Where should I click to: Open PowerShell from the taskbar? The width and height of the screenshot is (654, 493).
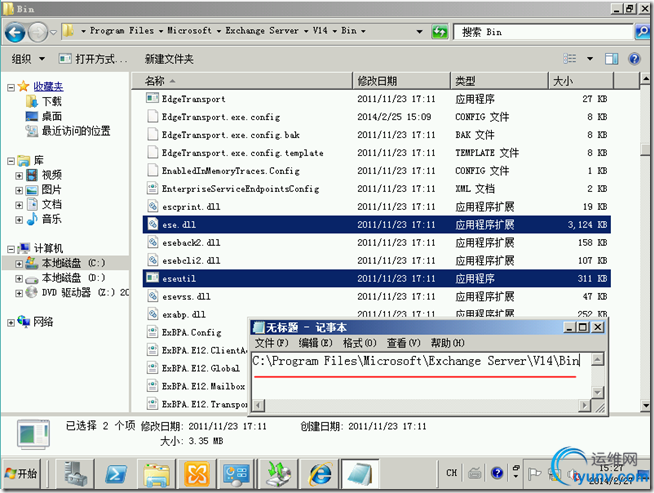[116, 474]
